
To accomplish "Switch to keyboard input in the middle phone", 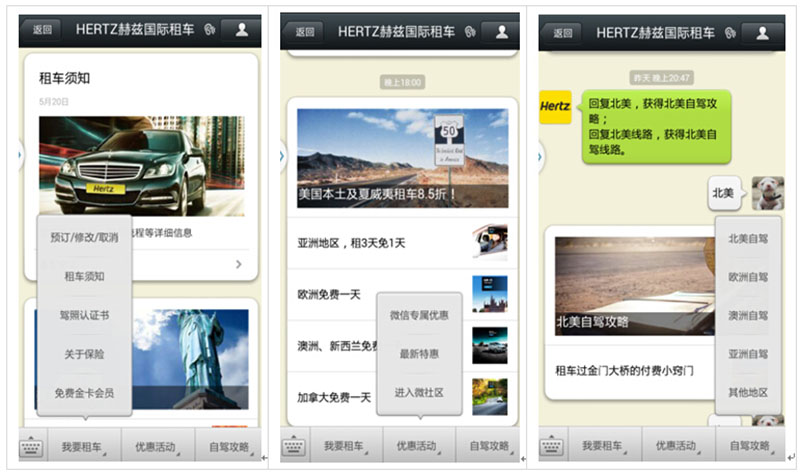I will coord(293,446).
